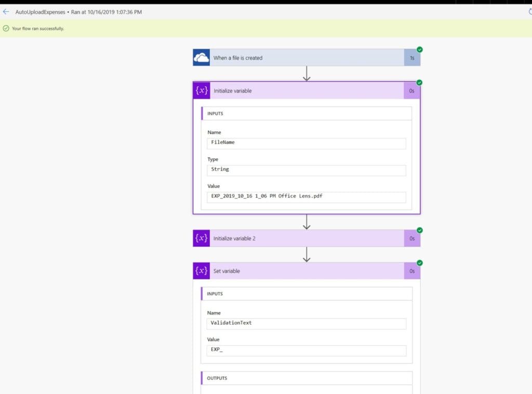Click the {x} icon on Set variable
Screen dimensions: 532x394
(201, 270)
